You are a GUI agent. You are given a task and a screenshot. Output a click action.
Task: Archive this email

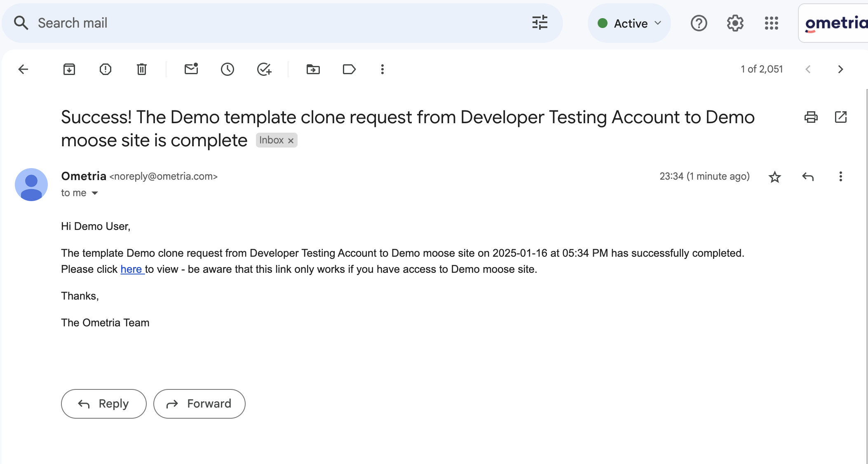pos(69,69)
